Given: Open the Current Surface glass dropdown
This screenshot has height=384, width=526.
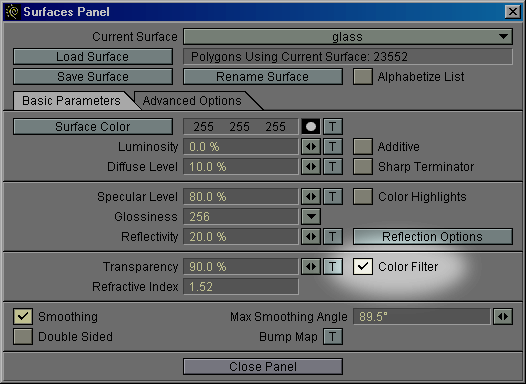Looking at the screenshot, I should [x=348, y=37].
